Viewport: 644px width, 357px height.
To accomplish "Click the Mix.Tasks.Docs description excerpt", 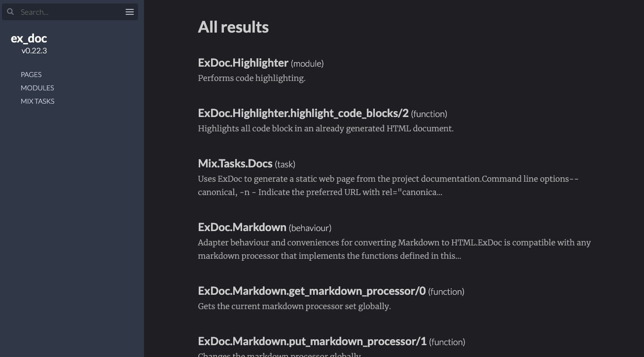I will click(x=388, y=186).
